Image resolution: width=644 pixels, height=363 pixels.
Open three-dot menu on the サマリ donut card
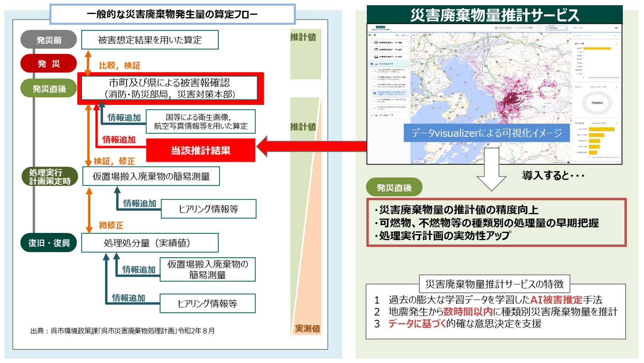[x=617, y=87]
